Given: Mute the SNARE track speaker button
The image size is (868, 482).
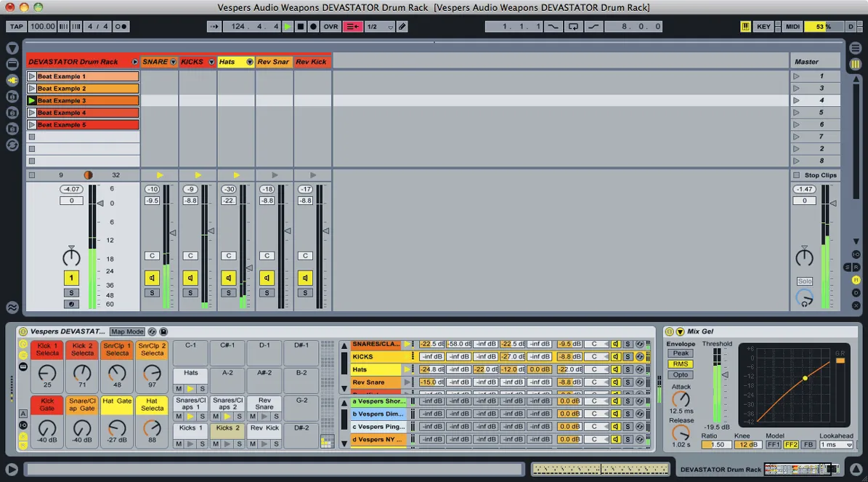Looking at the screenshot, I should [x=152, y=278].
